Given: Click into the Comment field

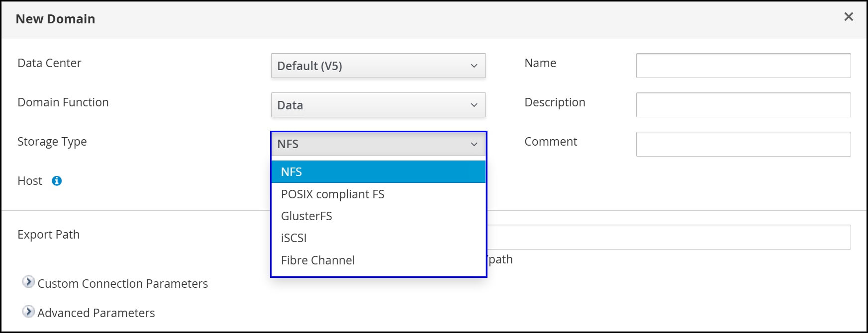Looking at the screenshot, I should click(743, 144).
